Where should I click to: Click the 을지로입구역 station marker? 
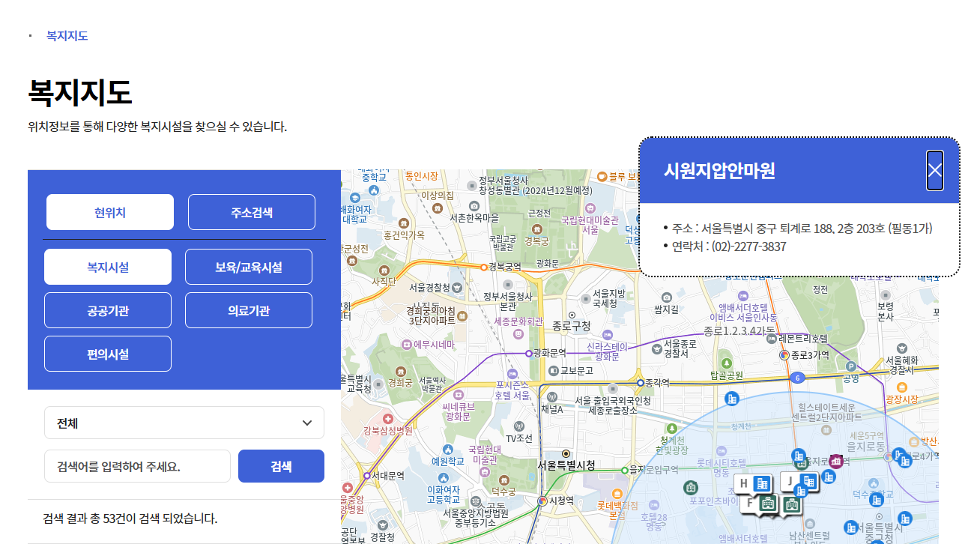[x=624, y=470]
